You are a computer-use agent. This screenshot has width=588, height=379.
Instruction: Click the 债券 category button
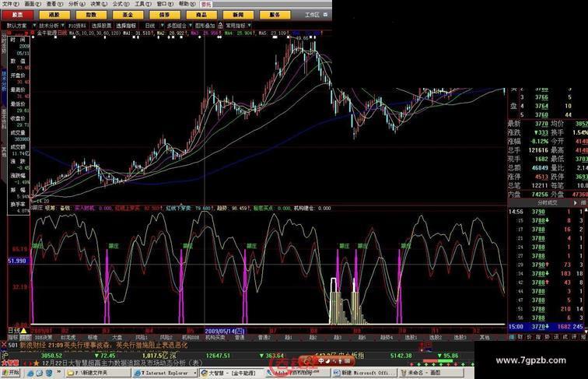[165, 15]
